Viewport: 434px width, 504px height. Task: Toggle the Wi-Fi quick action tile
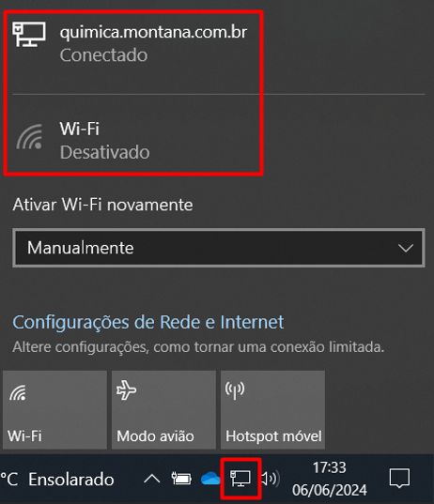click(54, 409)
